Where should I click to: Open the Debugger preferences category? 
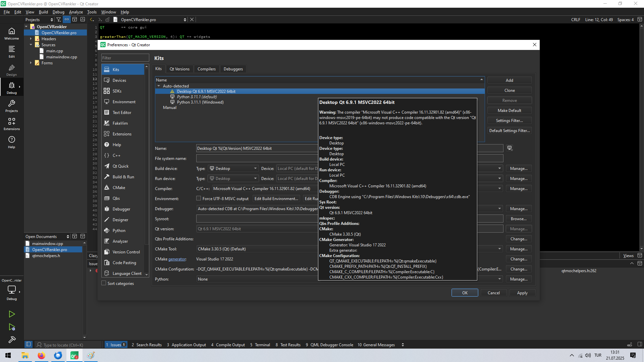click(123, 209)
